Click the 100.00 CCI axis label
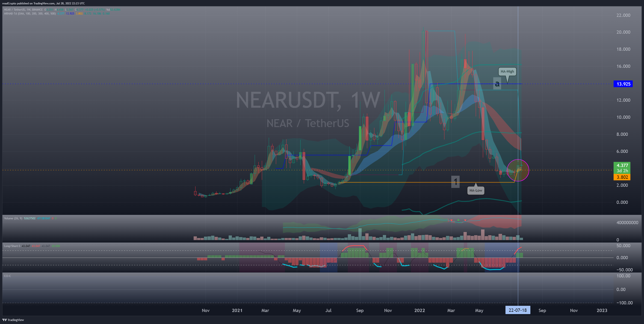Viewport: 644px width, 324px height. 623,276
